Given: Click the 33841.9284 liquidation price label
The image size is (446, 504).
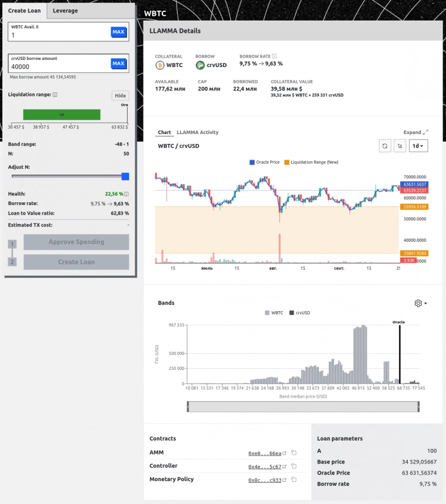Looking at the screenshot, I should pos(414,253).
